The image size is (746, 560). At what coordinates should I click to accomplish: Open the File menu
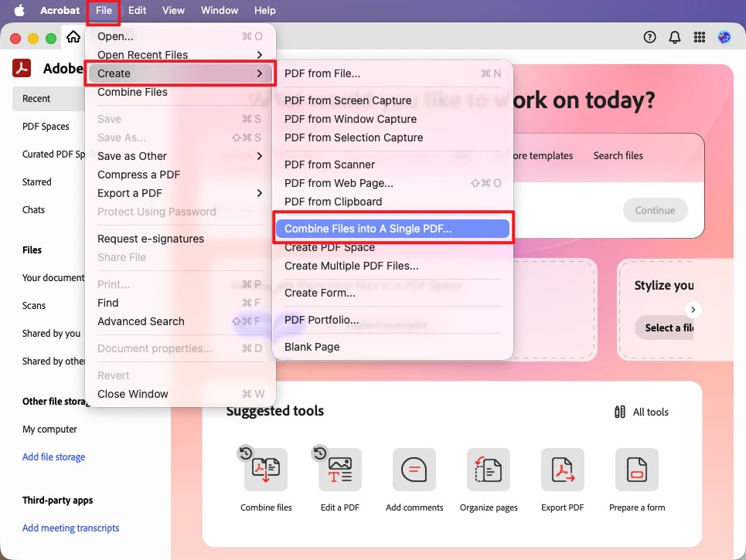(104, 10)
